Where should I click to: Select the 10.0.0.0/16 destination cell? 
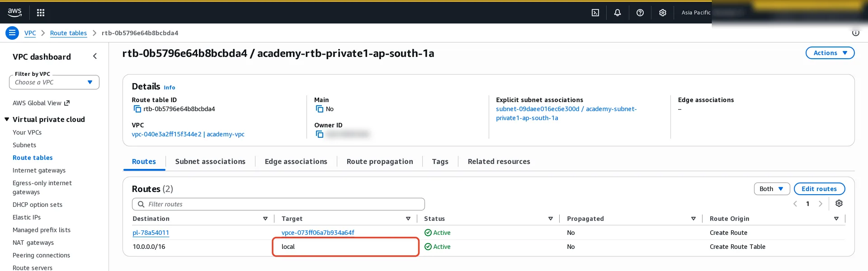149,247
